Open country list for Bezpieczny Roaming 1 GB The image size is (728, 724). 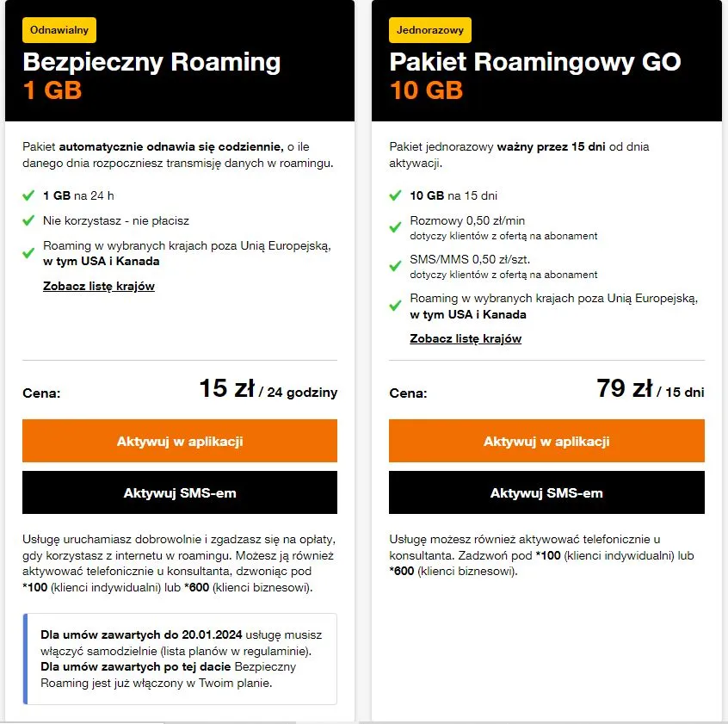99,286
